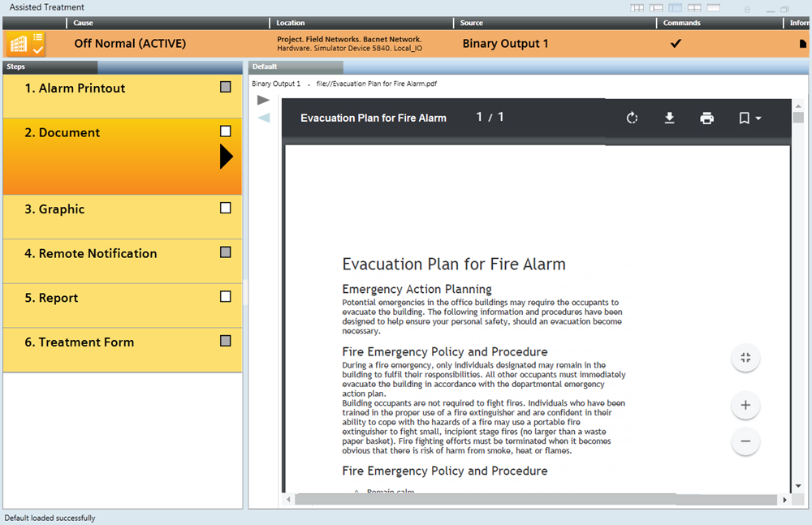Click the alarm building icon in event row

tap(18, 44)
